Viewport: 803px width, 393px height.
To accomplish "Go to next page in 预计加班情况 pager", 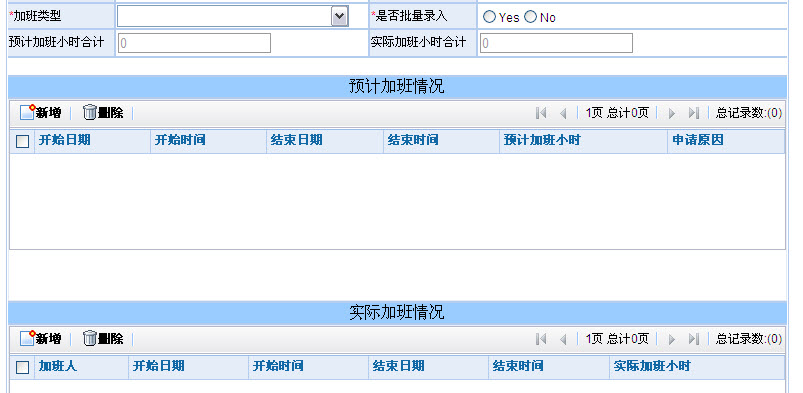I will tap(672, 113).
